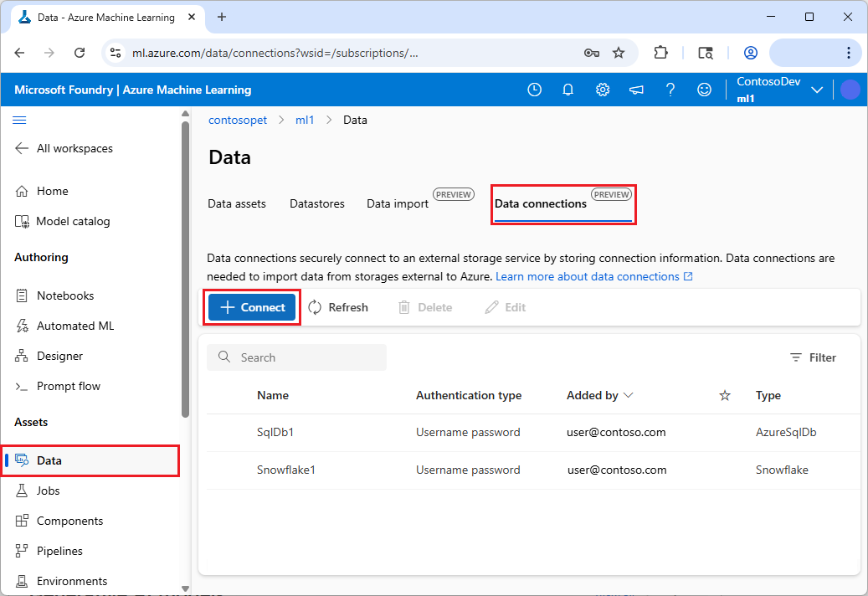Viewport: 868px width, 596px height.
Task: Click the smiley feedback icon
Action: coord(705,90)
